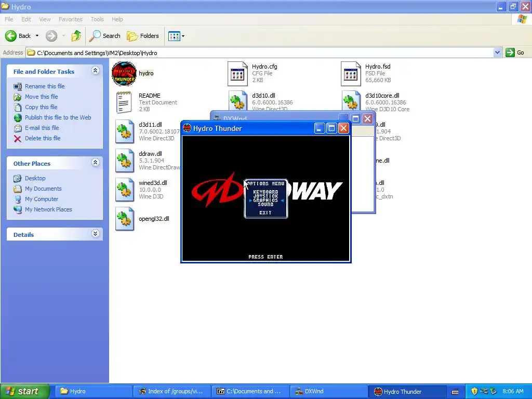The image size is (532, 399).
Task: Go back with the Back arrow
Action: (18, 36)
